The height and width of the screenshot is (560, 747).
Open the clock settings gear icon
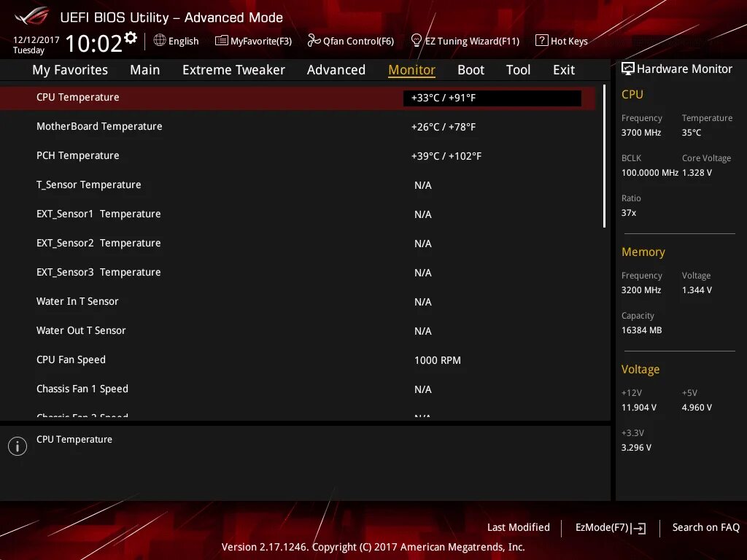[131, 36]
